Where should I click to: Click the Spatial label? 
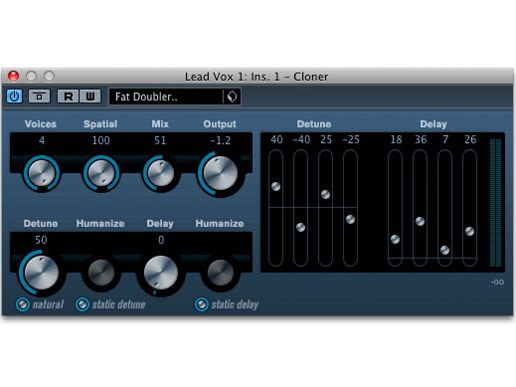tap(100, 124)
